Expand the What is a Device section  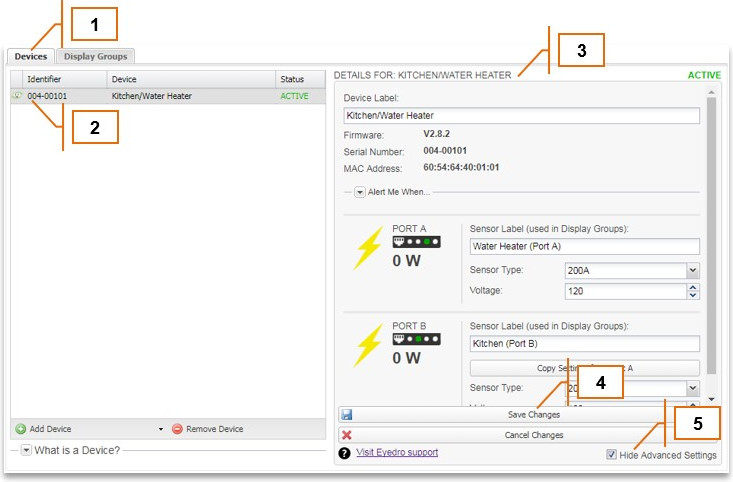click(26, 450)
